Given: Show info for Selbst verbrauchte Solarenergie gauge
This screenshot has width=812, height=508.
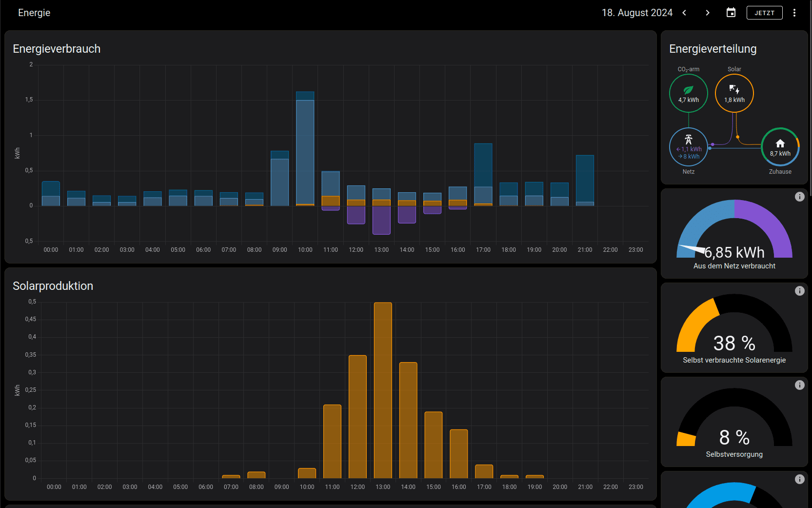Looking at the screenshot, I should pos(800,291).
